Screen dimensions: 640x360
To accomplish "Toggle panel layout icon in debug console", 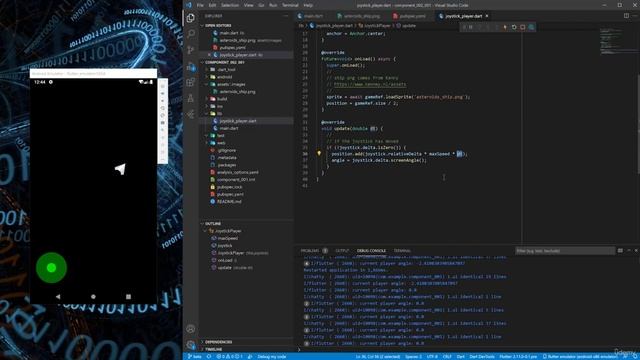I will pyautogui.click(x=620, y=251).
